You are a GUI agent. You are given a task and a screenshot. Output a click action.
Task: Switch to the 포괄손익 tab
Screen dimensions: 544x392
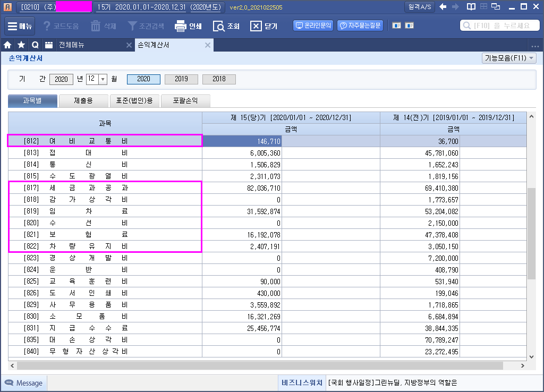pyautogui.click(x=185, y=100)
